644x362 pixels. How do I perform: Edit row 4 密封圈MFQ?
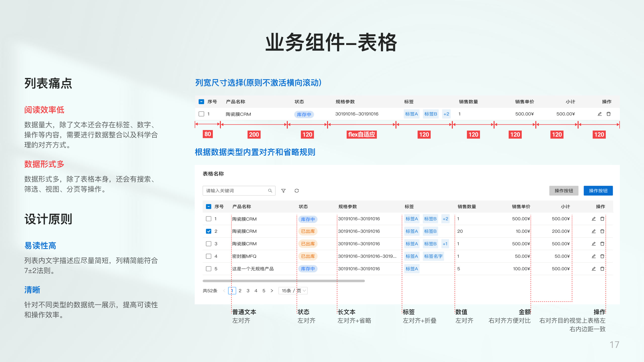(x=594, y=256)
